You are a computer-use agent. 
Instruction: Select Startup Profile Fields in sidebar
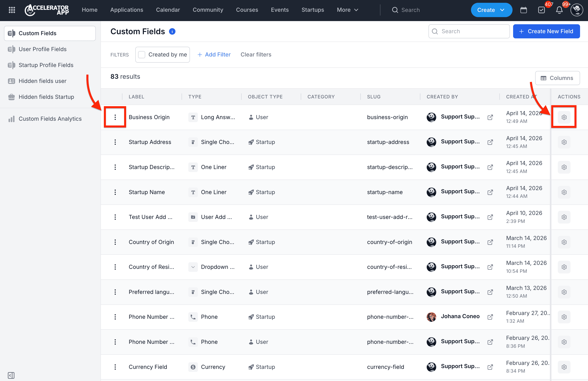pyautogui.click(x=50, y=65)
